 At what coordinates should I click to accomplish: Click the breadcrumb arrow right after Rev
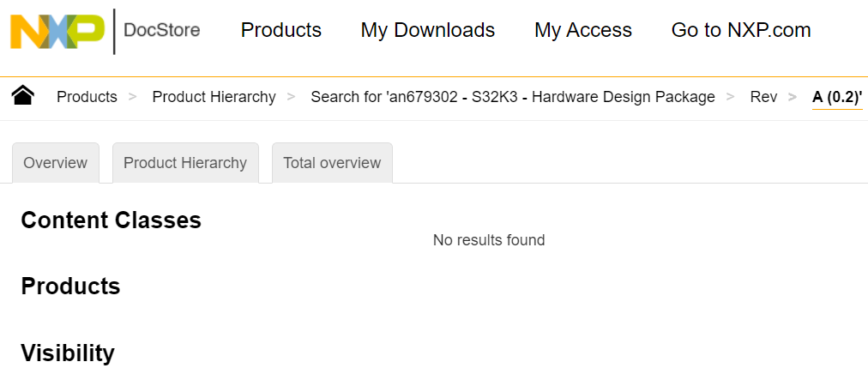[x=795, y=97]
